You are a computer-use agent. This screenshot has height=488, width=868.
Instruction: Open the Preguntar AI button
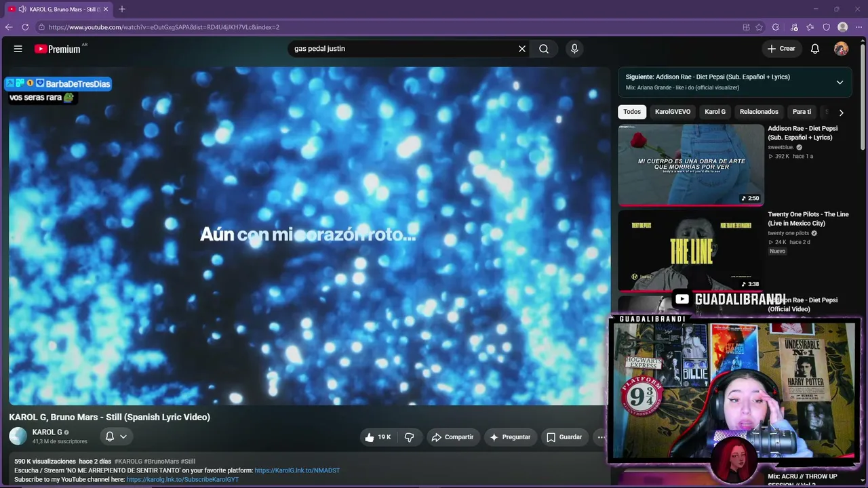pyautogui.click(x=510, y=437)
